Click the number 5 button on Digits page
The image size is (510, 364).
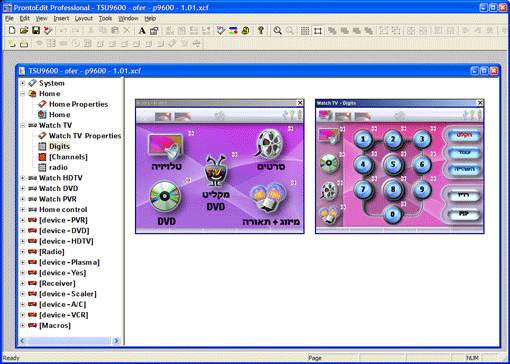[393, 164]
